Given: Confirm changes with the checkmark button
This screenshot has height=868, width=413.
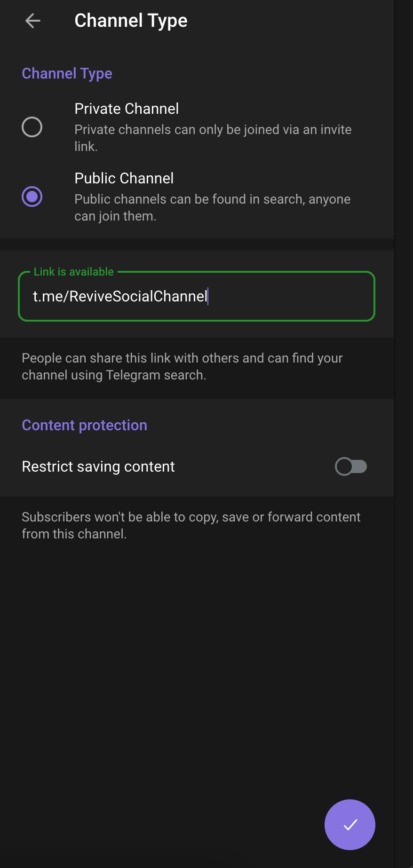Looking at the screenshot, I should click(349, 824).
